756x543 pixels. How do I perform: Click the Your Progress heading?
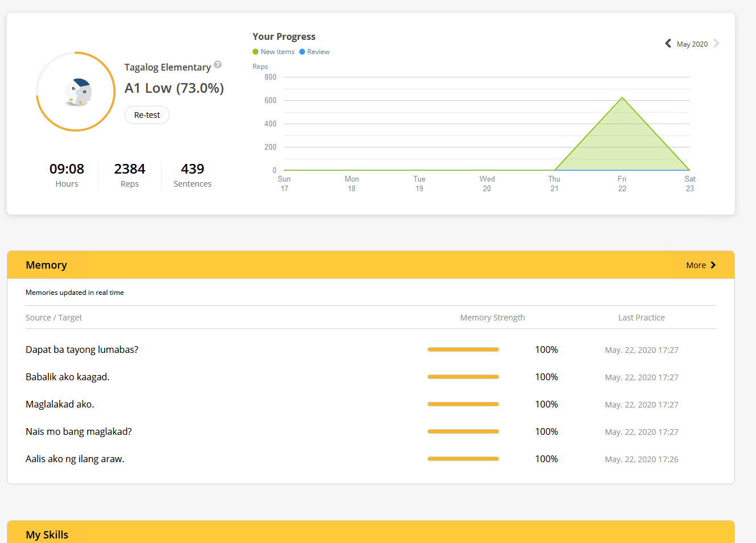(x=284, y=36)
